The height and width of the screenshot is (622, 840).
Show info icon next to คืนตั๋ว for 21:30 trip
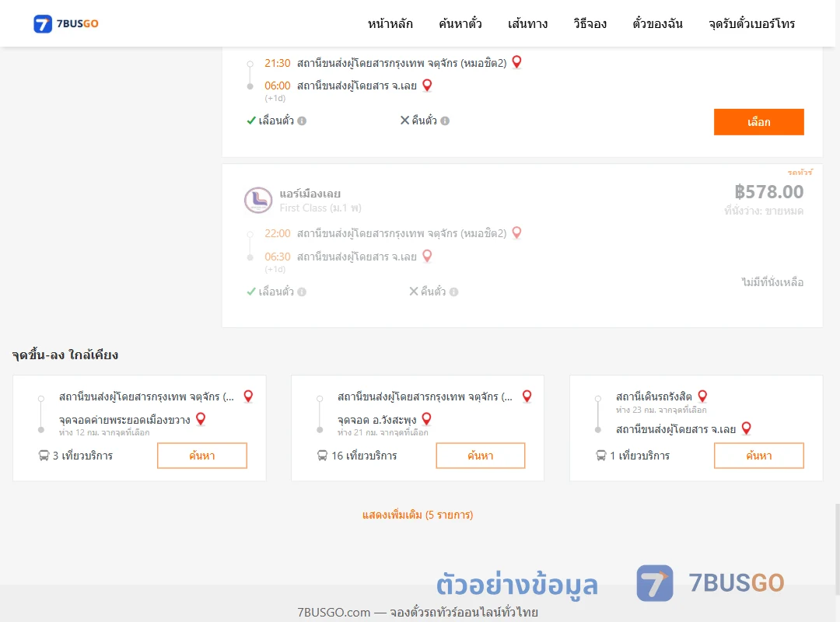click(x=445, y=121)
